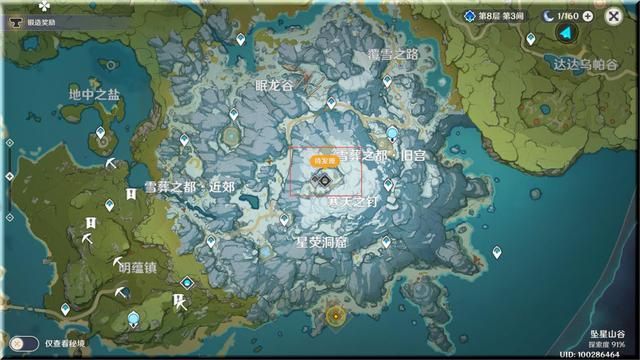Click the pickaxe below the diamond domain icon

coord(181,304)
